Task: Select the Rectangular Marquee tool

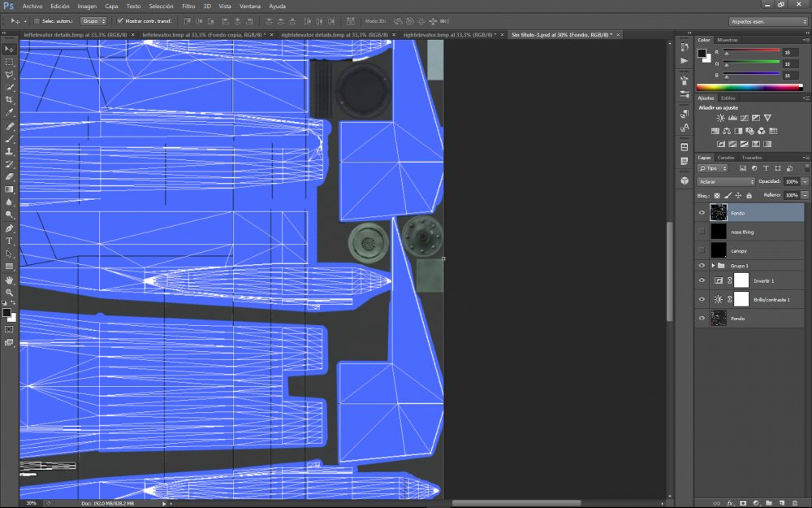Action: (9, 62)
